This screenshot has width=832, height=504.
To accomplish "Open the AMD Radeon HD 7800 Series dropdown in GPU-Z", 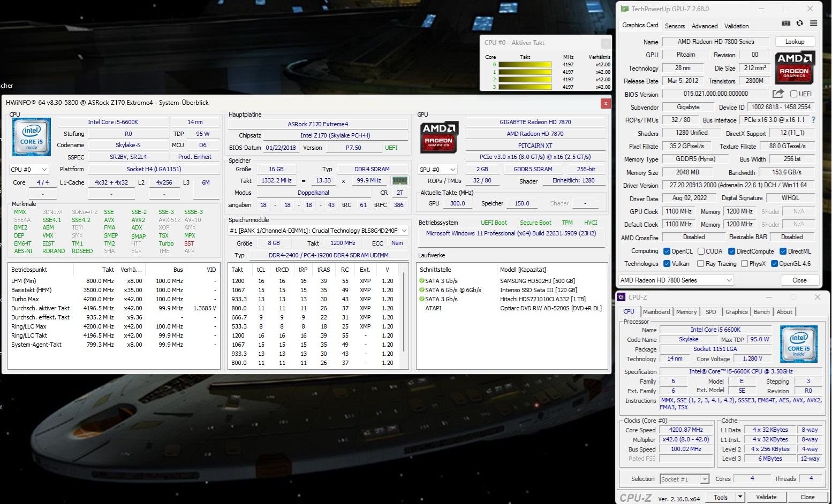I will coord(676,280).
